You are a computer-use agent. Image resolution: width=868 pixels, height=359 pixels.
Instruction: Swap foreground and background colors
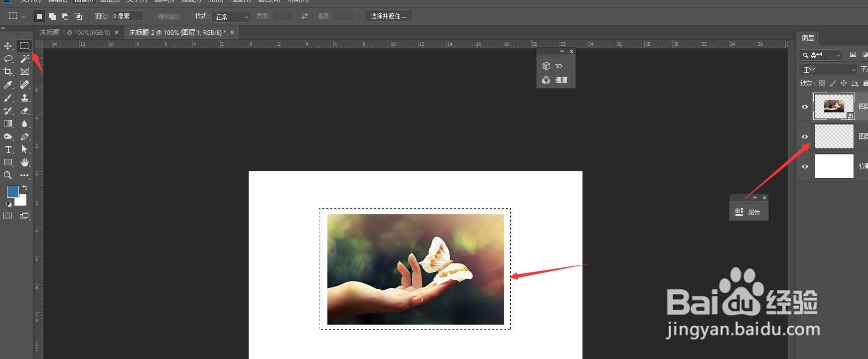[25, 188]
